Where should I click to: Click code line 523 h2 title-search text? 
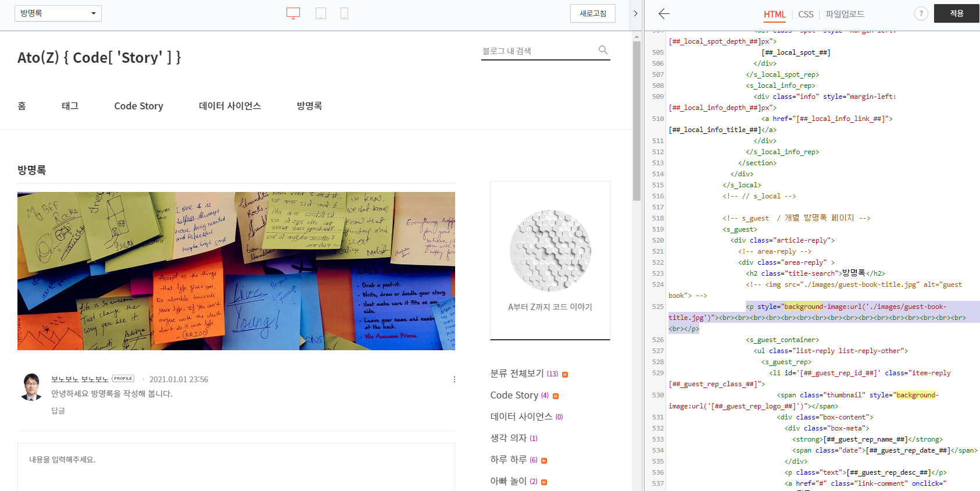pyautogui.click(x=816, y=273)
